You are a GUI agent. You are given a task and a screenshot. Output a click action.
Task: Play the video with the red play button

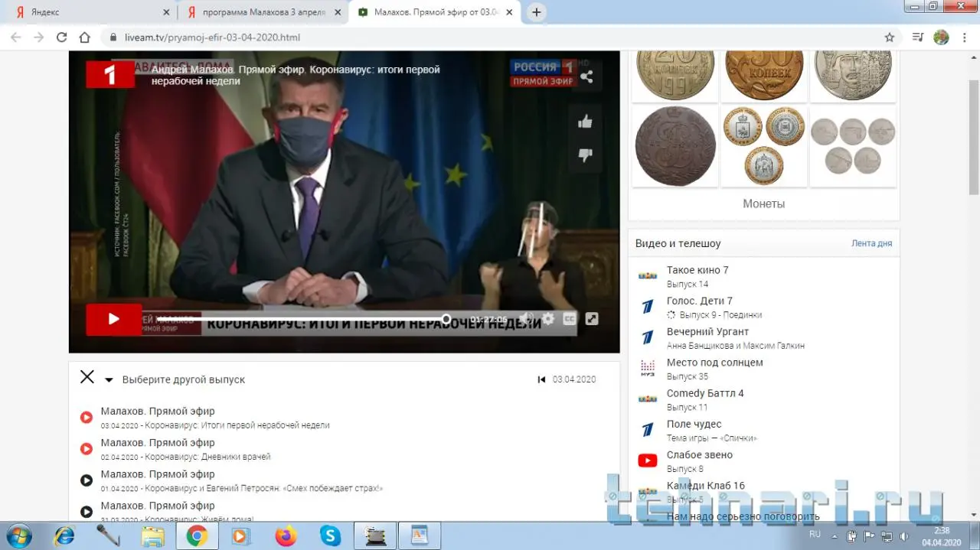[113, 319]
